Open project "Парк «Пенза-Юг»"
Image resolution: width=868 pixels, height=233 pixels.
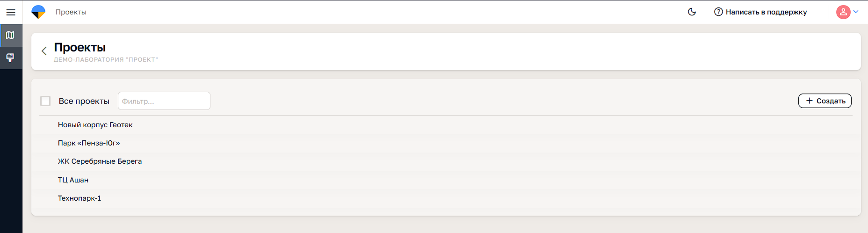tap(89, 143)
